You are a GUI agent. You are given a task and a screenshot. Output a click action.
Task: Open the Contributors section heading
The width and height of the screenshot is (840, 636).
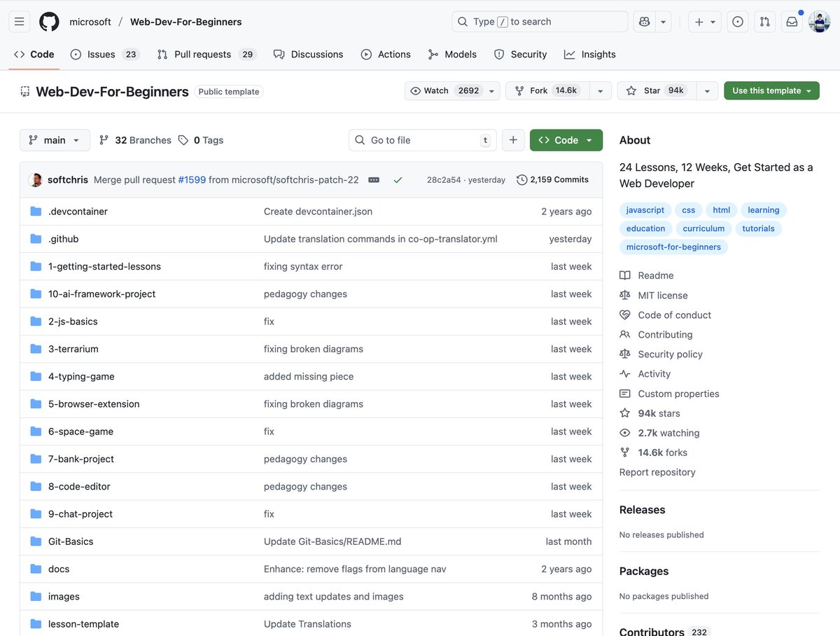652,632
